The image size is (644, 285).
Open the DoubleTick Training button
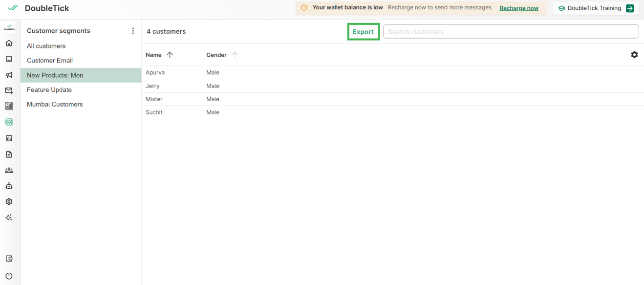click(x=596, y=8)
